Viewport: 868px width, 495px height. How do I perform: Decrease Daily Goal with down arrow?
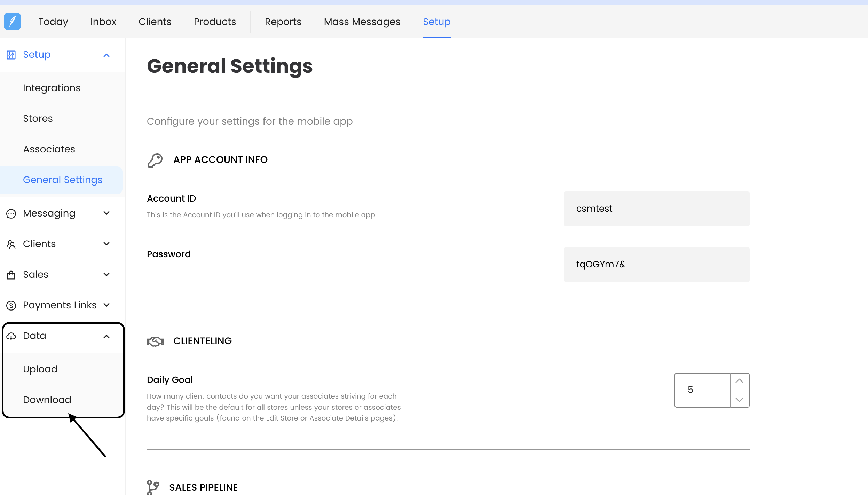click(x=739, y=399)
